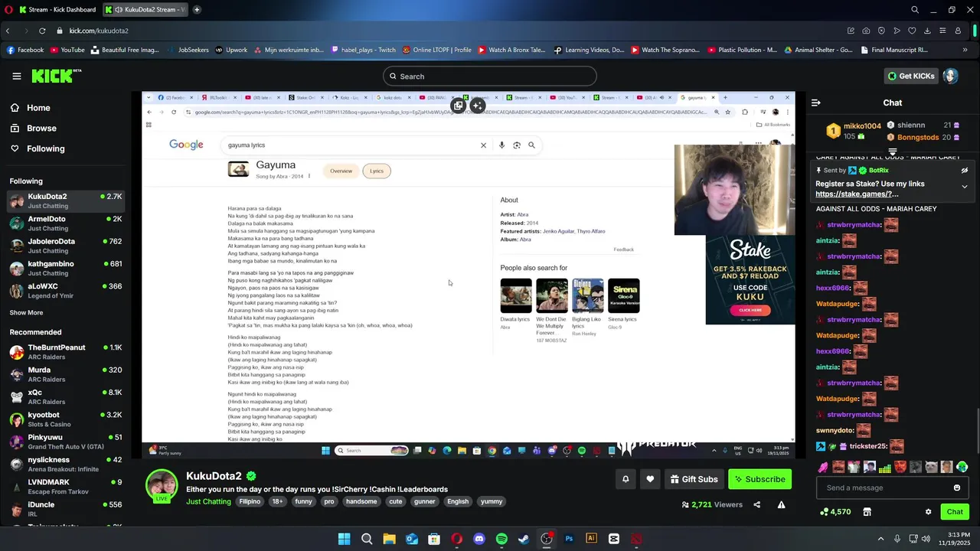
Task: Click the KICK logo
Action: [55, 76]
